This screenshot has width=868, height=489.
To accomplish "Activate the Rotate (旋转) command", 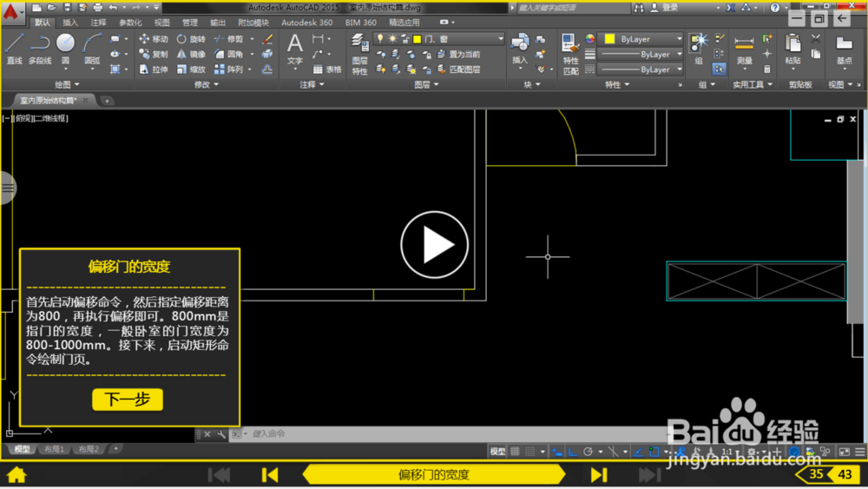I will tap(191, 39).
